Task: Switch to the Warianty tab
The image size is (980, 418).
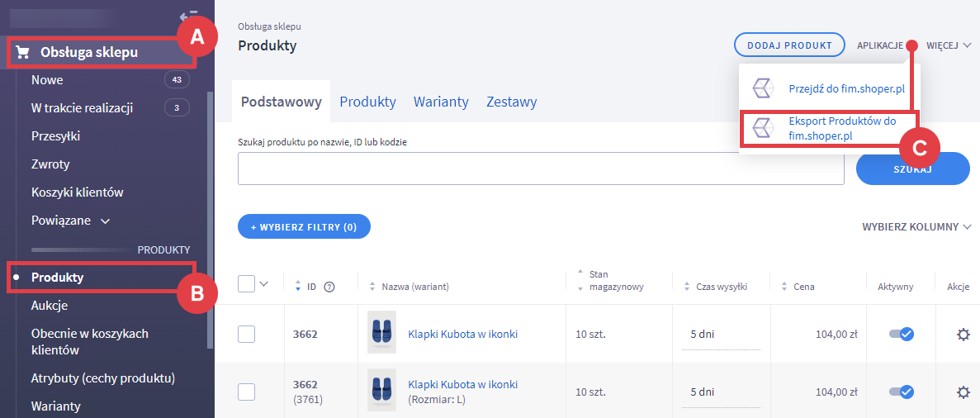Action: click(x=441, y=102)
